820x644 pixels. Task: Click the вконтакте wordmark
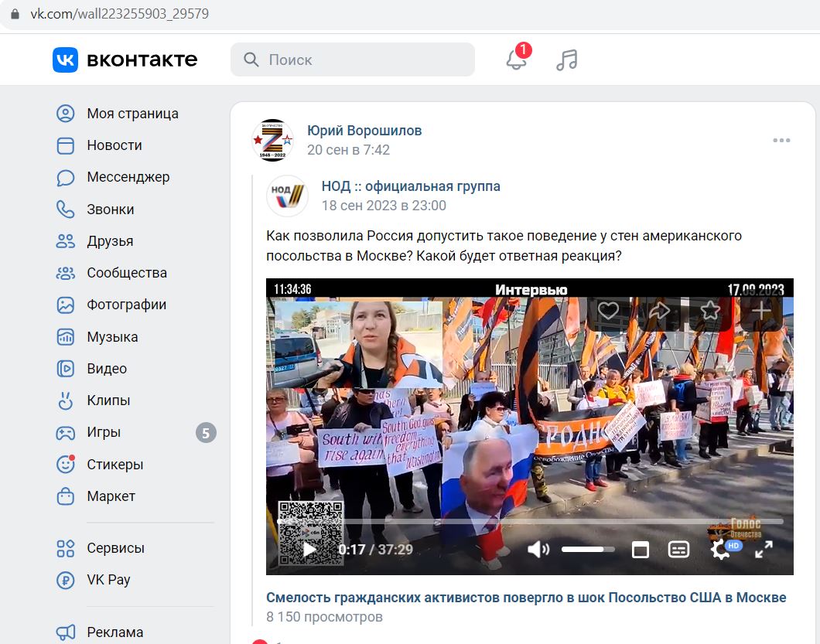[142, 60]
